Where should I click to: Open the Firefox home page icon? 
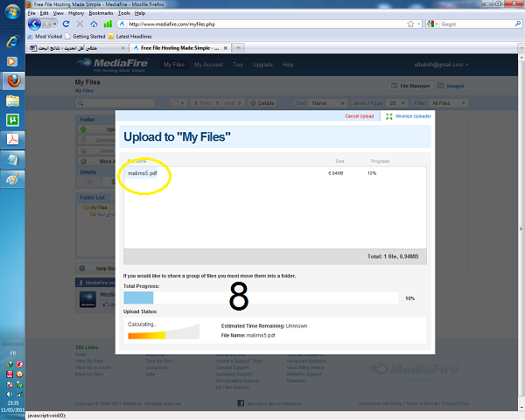pyautogui.click(x=94, y=24)
